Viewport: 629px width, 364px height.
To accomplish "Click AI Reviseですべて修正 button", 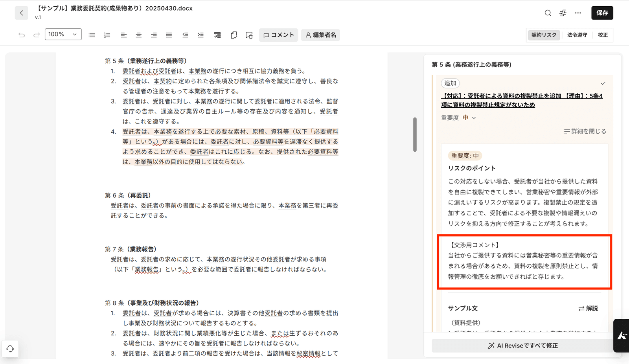I will tap(523, 346).
